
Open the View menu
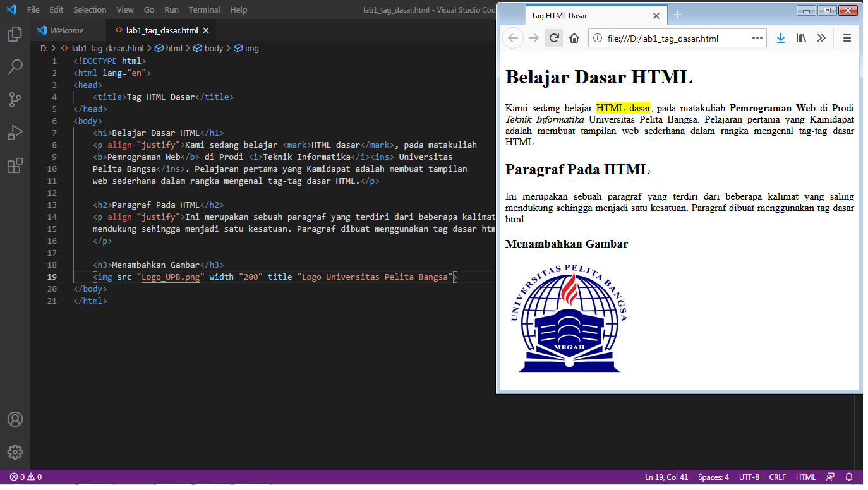(x=125, y=9)
